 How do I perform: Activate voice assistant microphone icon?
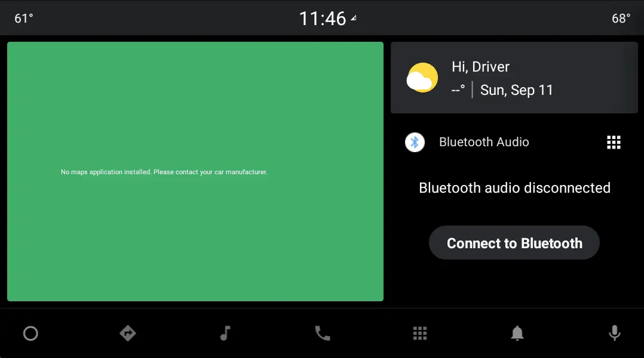(614, 333)
